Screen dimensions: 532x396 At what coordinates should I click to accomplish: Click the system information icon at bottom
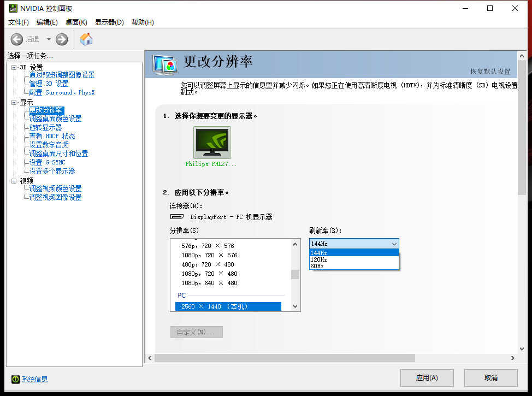[16, 380]
